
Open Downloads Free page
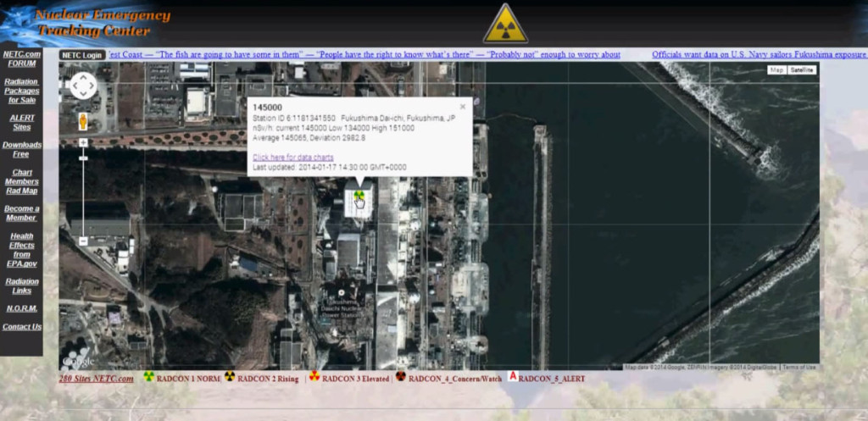pos(21,149)
